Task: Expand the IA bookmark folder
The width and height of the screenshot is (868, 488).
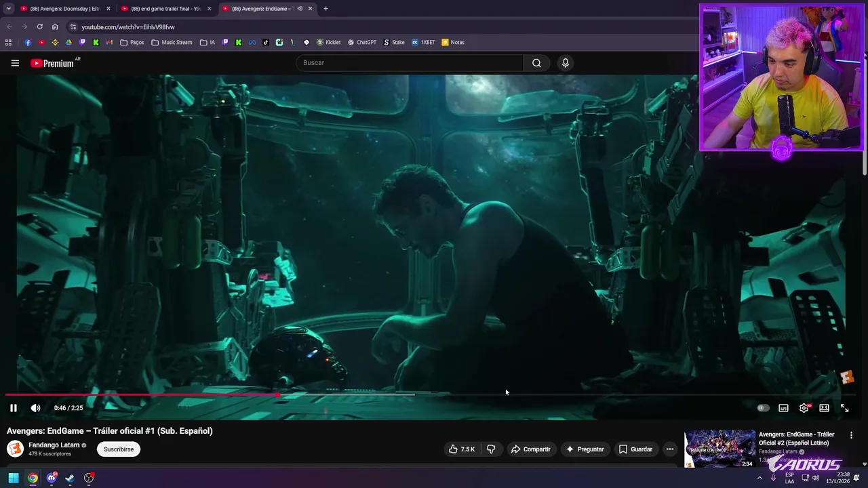Action: (x=208, y=42)
